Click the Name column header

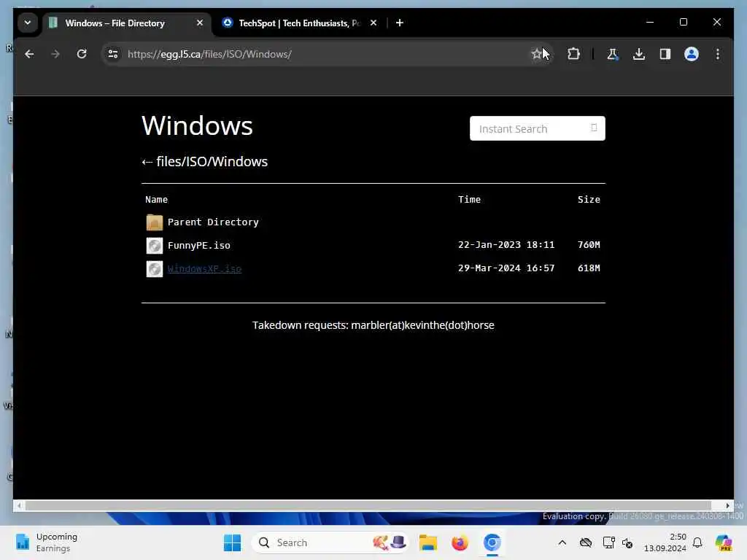click(x=156, y=200)
